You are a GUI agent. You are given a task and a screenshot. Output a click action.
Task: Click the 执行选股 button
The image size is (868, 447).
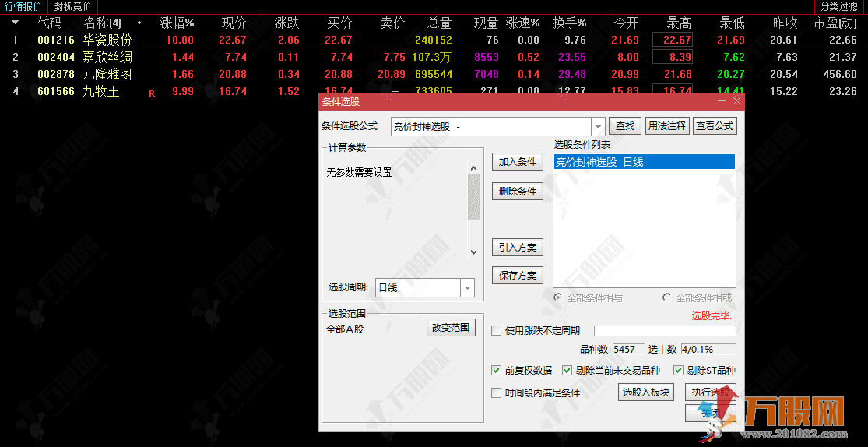711,392
